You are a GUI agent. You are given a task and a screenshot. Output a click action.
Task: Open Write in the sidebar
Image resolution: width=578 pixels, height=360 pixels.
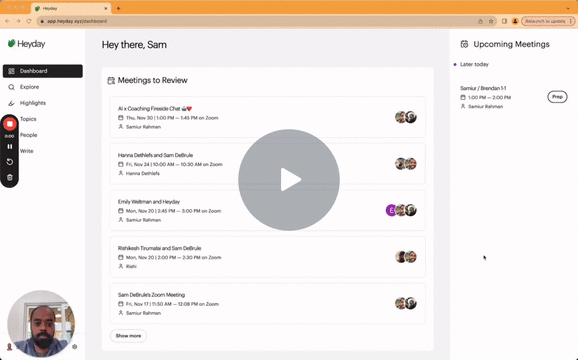coord(27,151)
